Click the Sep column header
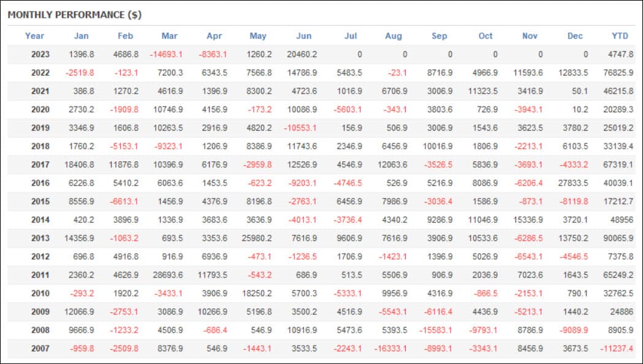The image size is (643, 364). click(x=439, y=36)
